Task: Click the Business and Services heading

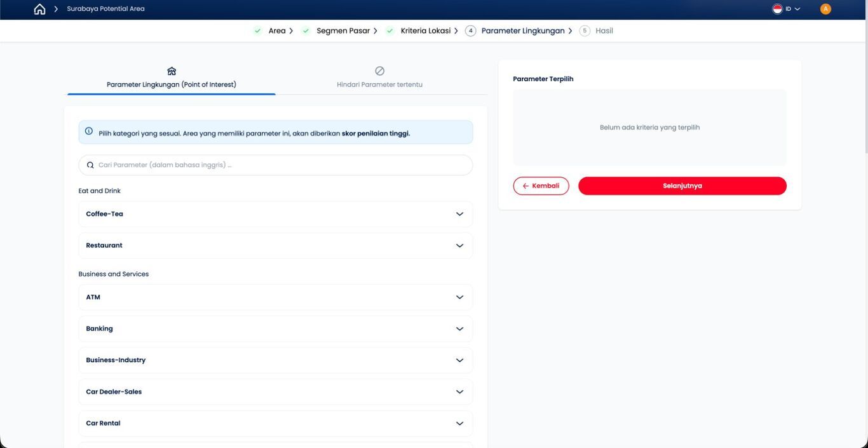Action: tap(114, 274)
